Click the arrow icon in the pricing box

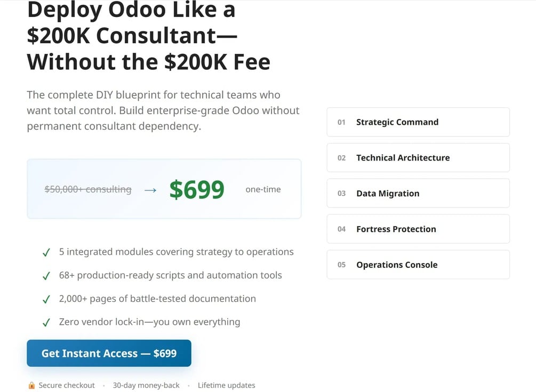pyautogui.click(x=150, y=190)
